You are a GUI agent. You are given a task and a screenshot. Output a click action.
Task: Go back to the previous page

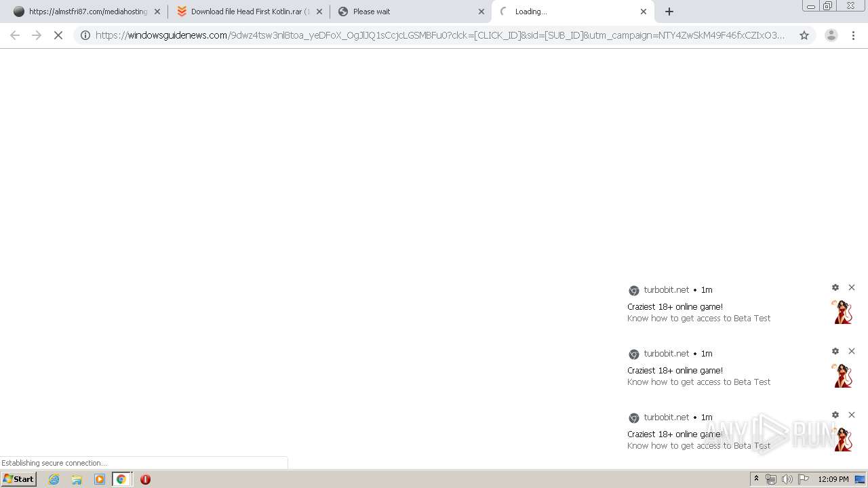(15, 35)
